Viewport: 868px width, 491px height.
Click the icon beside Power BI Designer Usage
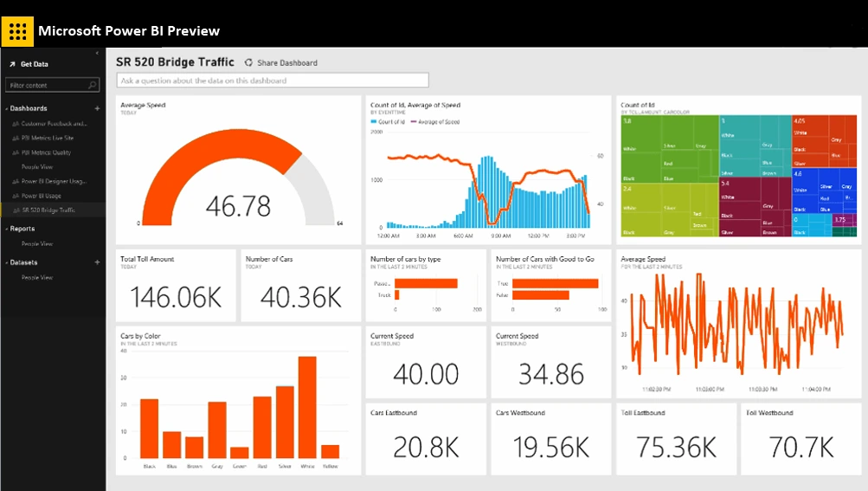(x=16, y=181)
